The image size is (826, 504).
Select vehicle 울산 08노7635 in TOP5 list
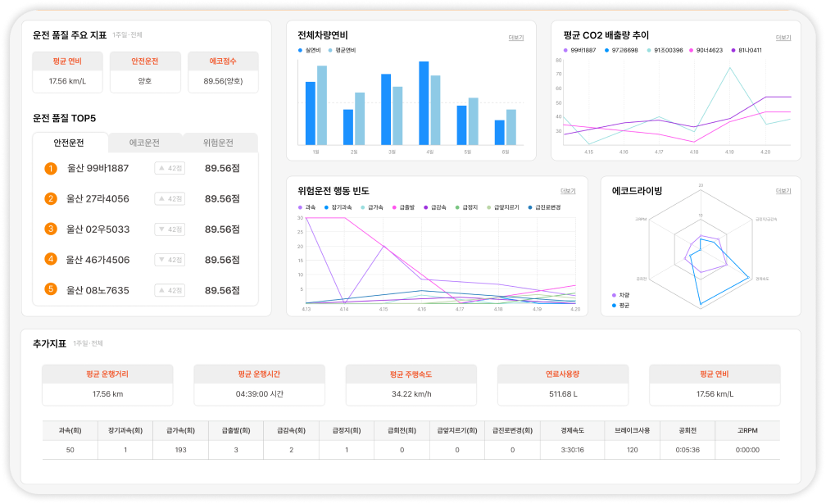(98, 290)
